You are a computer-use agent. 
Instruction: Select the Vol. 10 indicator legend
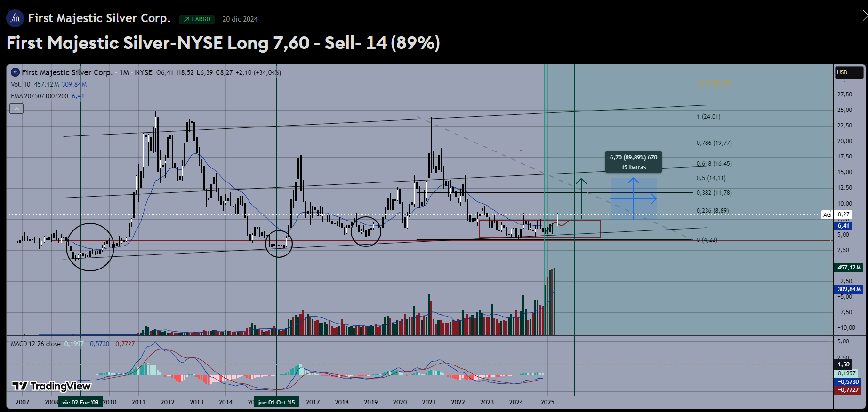point(21,84)
